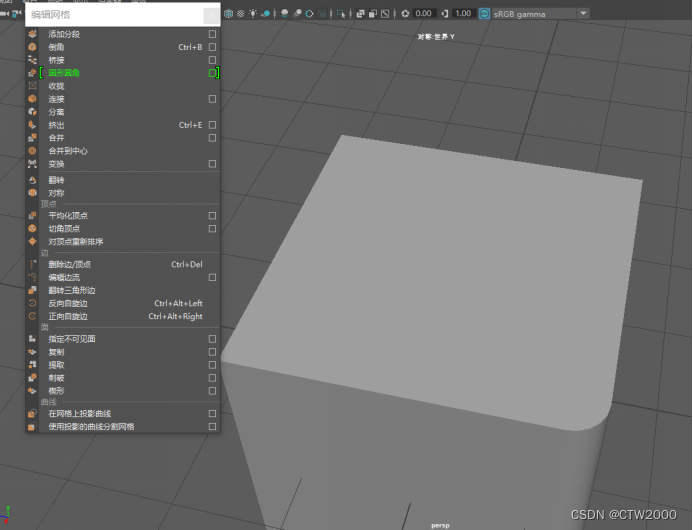Click the 对称:世界 Y symmetry text
This screenshot has width=693, height=530.
click(436, 37)
